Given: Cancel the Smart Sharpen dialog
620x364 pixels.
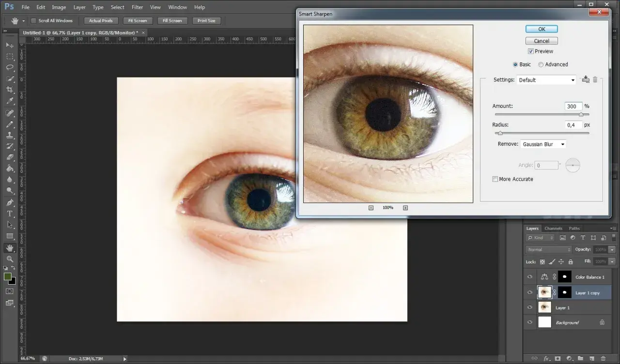Looking at the screenshot, I should (542, 41).
